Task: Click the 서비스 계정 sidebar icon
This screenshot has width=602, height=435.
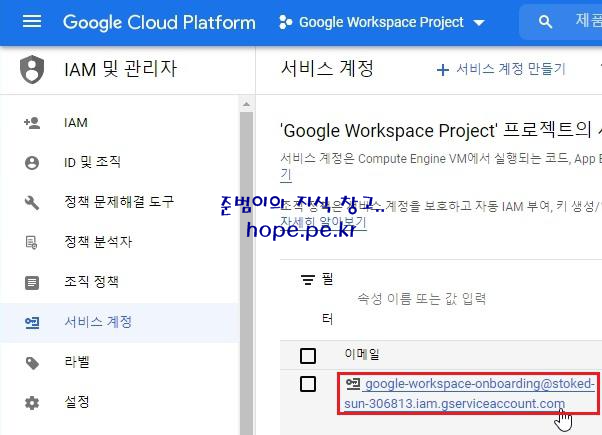Action: tap(32, 323)
